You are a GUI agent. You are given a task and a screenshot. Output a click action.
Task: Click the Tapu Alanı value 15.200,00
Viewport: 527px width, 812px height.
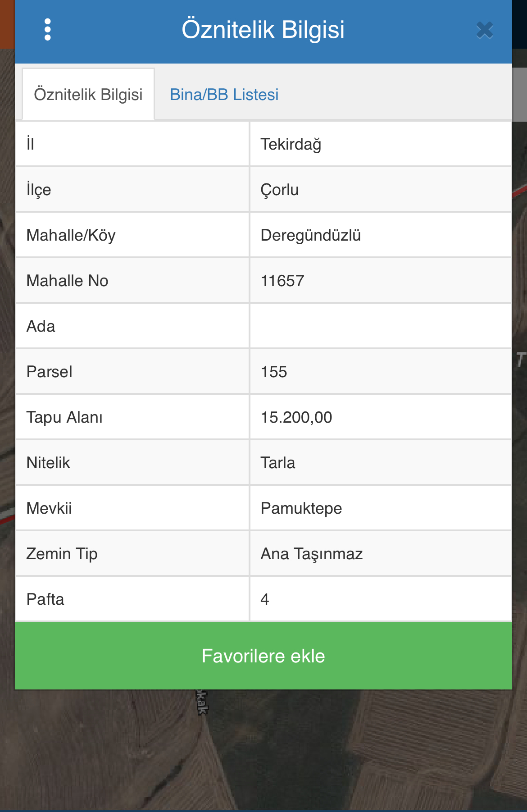pyautogui.click(x=296, y=417)
